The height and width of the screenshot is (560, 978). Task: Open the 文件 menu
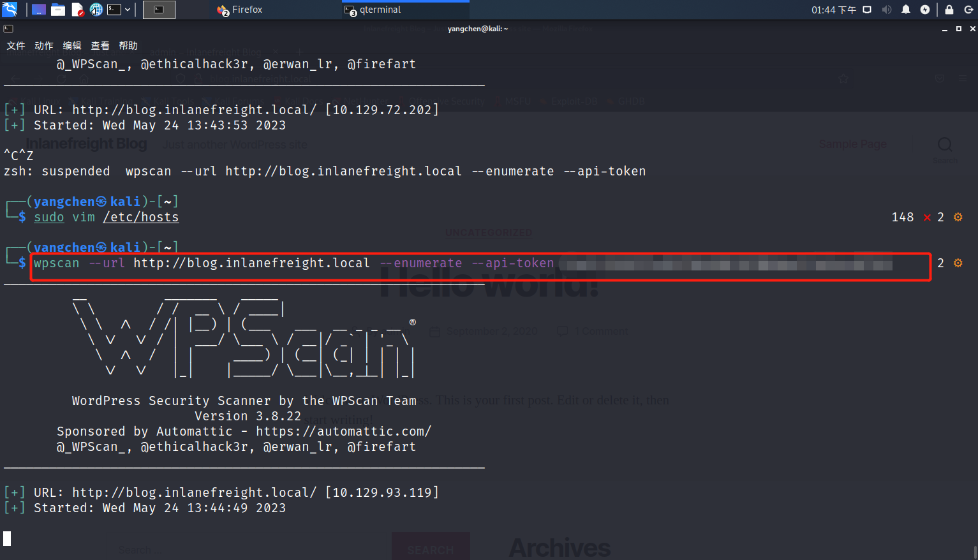pyautogui.click(x=16, y=46)
